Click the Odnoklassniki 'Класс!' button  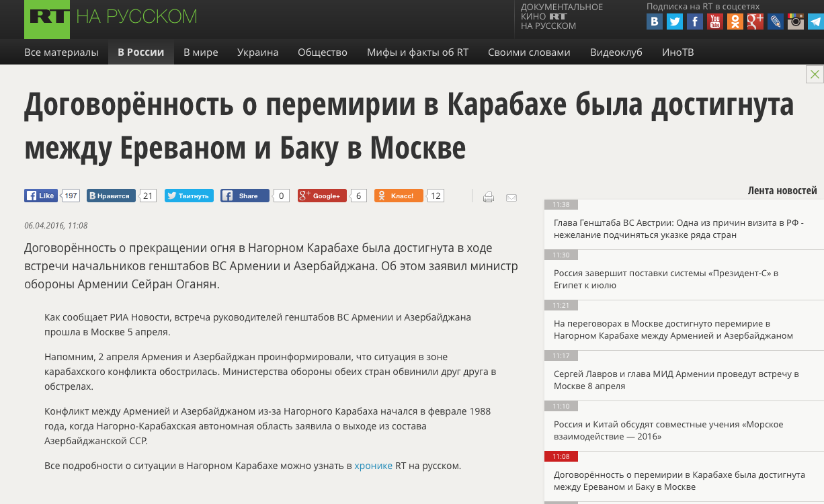(x=399, y=196)
